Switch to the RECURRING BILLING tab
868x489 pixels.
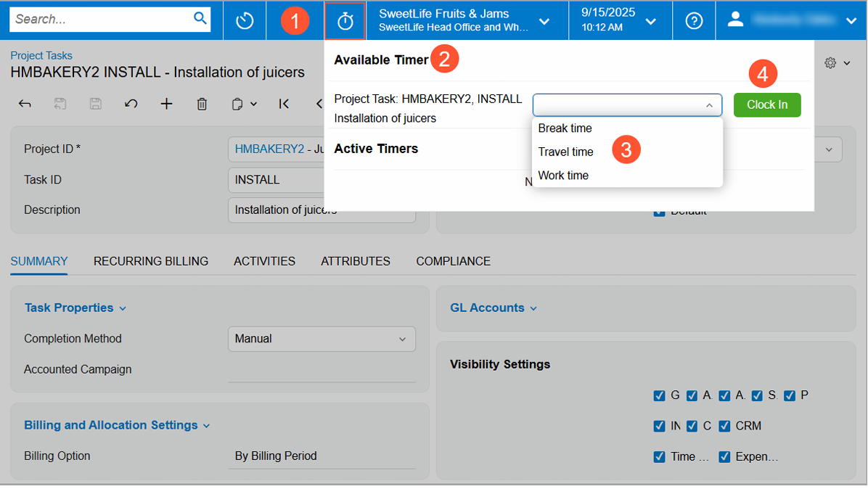pos(151,261)
